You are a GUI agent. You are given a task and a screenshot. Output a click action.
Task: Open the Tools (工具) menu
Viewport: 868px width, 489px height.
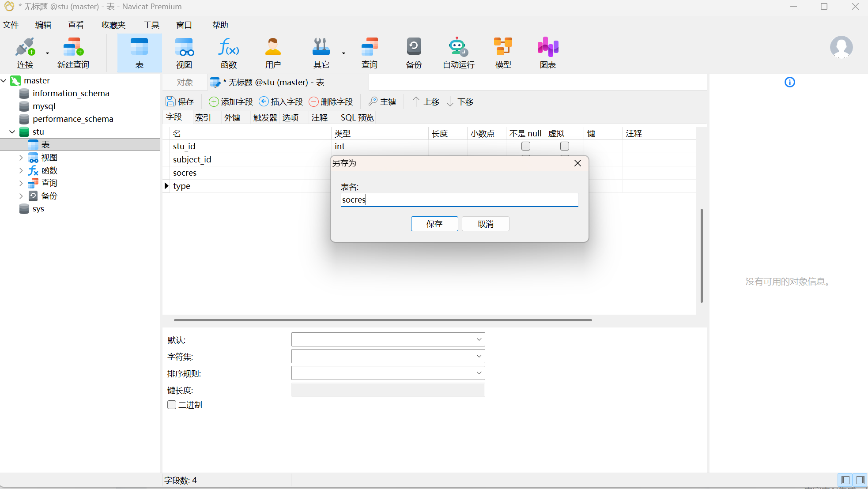(x=151, y=25)
